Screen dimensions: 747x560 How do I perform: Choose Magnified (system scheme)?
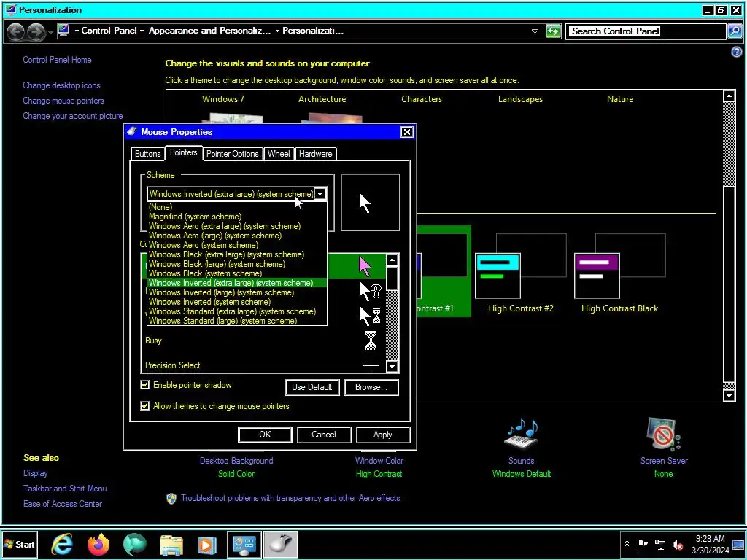pyautogui.click(x=237, y=217)
